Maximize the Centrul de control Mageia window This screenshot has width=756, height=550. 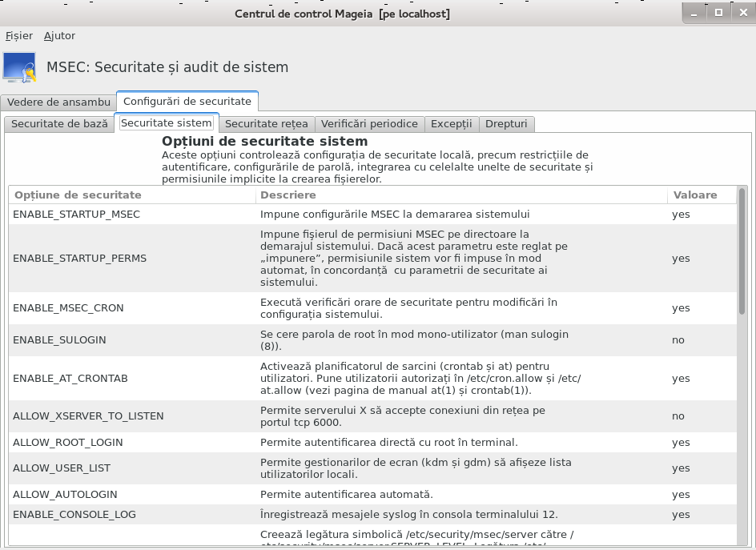[718, 13]
